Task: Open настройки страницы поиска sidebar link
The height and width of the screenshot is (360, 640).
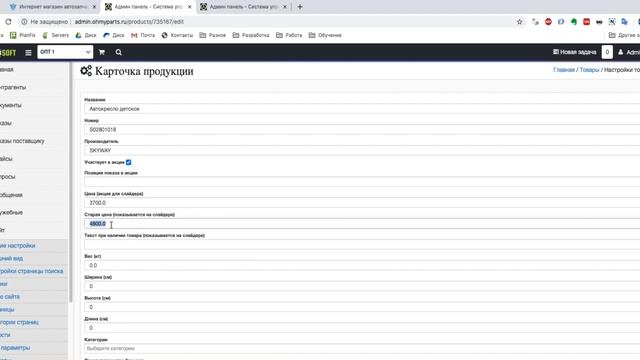Action: click(x=32, y=271)
